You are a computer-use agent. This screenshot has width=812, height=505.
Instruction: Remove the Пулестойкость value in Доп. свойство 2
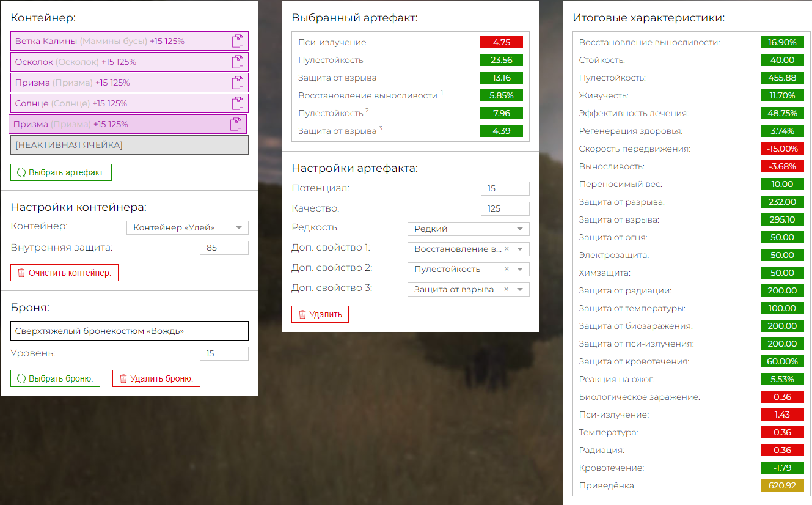tap(507, 269)
